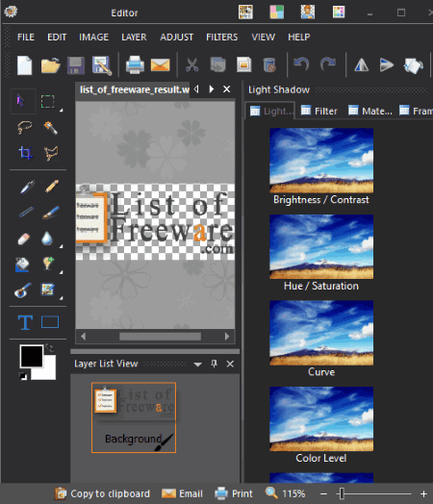
Task: Select the Rectangle shape tool
Action: coord(50,322)
